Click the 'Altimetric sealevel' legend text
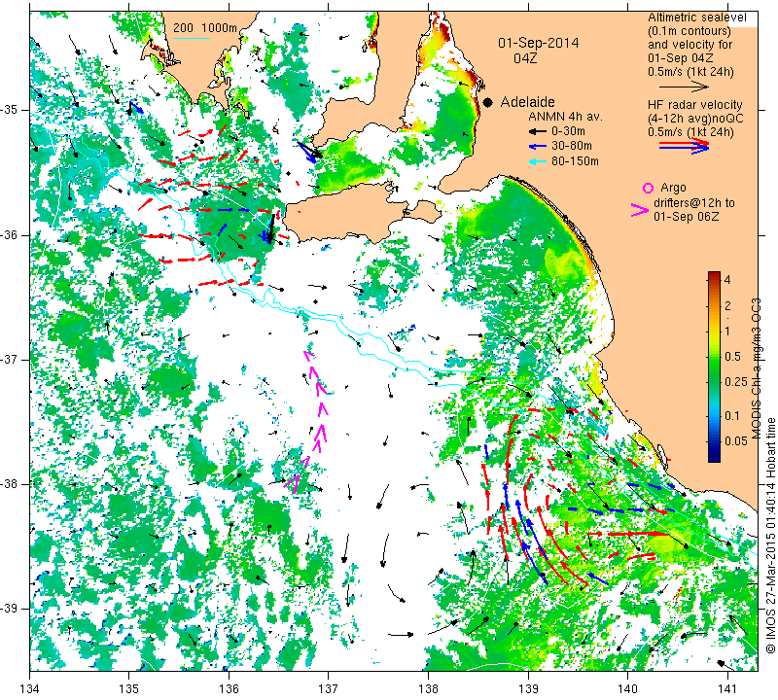Viewport: 778px width, 700px height. (696, 17)
